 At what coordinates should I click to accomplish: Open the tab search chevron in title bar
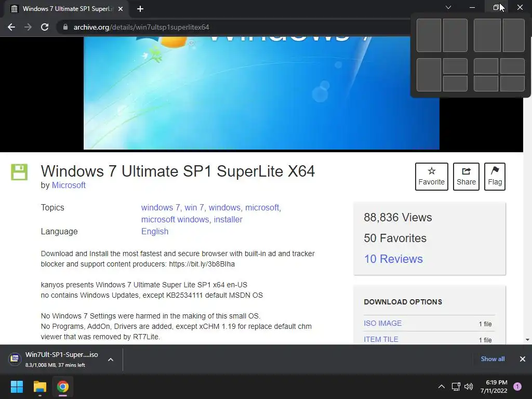448,7
